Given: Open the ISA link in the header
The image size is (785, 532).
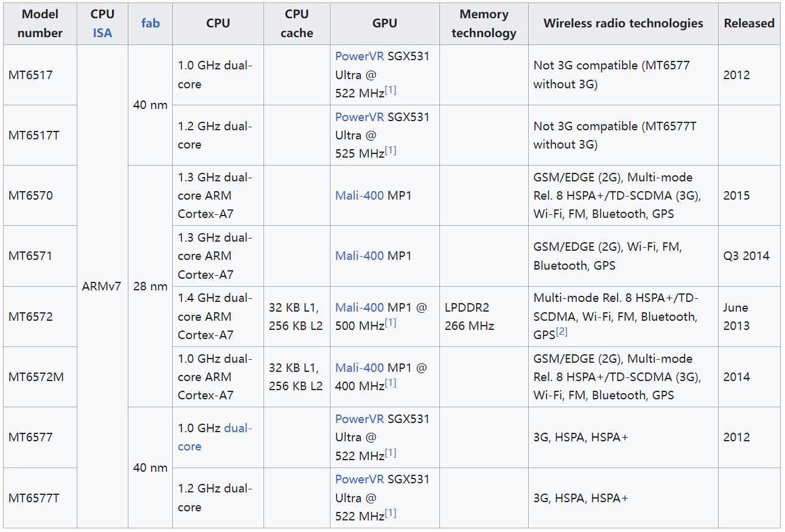Looking at the screenshot, I should 102,33.
